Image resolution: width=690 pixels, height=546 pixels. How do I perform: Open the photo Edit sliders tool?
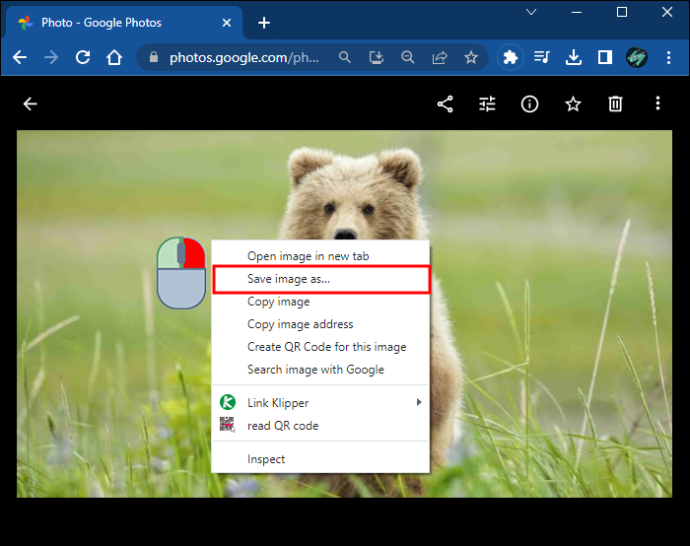pos(487,104)
